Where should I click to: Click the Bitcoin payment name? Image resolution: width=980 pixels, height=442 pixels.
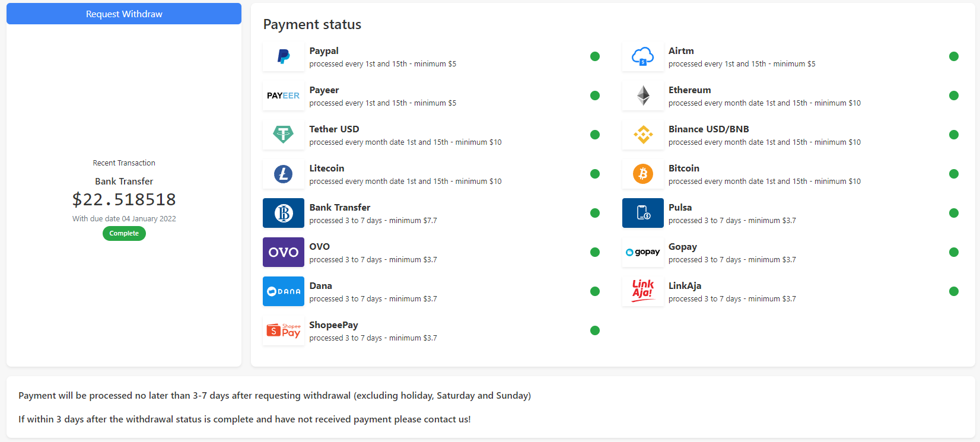click(x=684, y=168)
